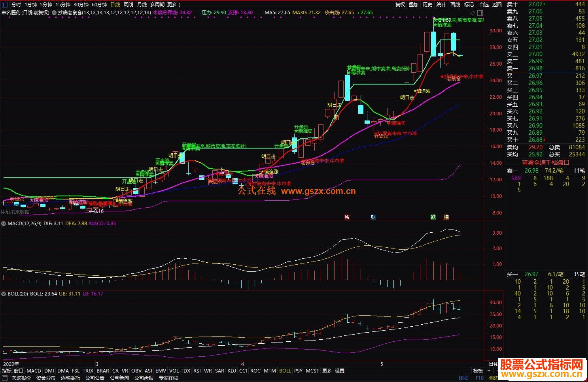Open the 统计 statistics tool
The height and width of the screenshot is (382, 588).
[x=441, y=5]
